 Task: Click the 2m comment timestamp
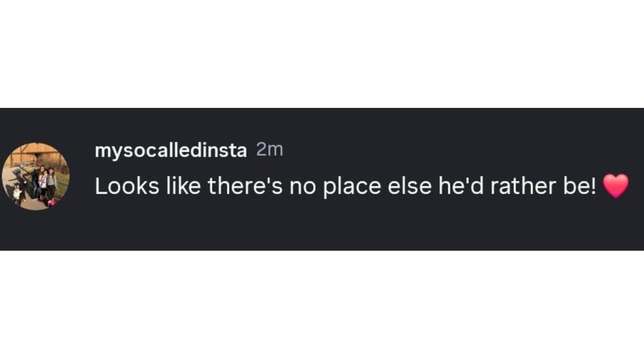(x=270, y=149)
